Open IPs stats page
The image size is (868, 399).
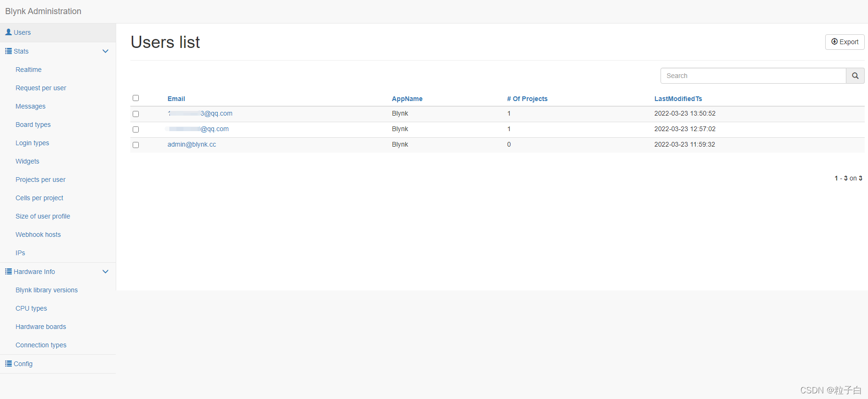(x=20, y=253)
